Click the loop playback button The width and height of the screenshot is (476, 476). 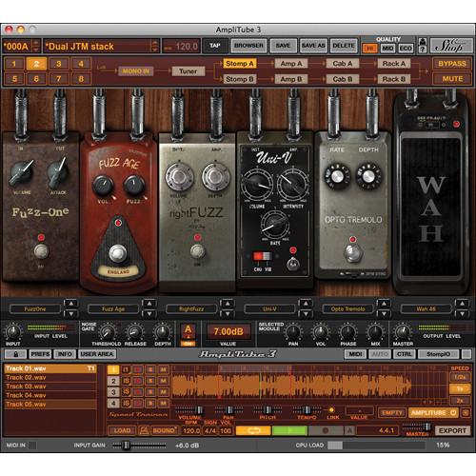pos(253,430)
